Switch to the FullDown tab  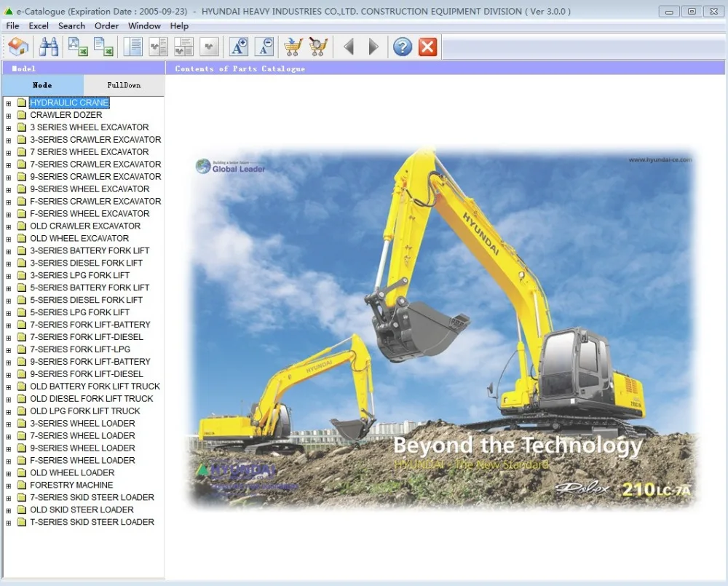click(124, 85)
